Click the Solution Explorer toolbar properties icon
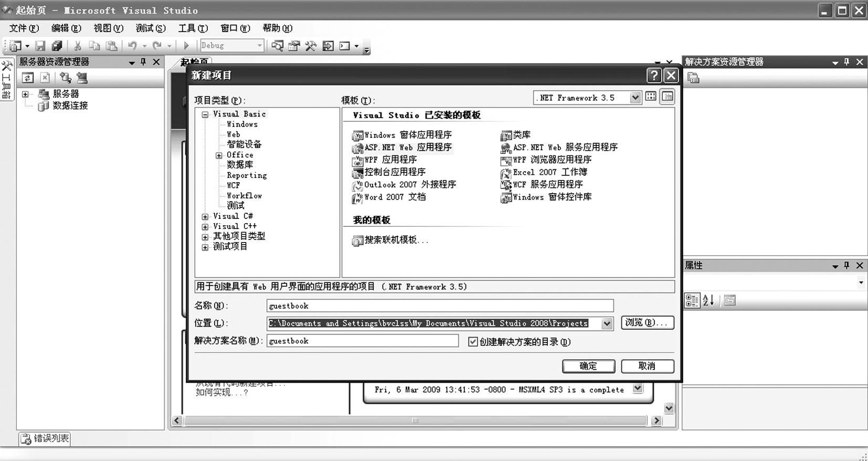The height and width of the screenshot is (461, 868). (693, 78)
